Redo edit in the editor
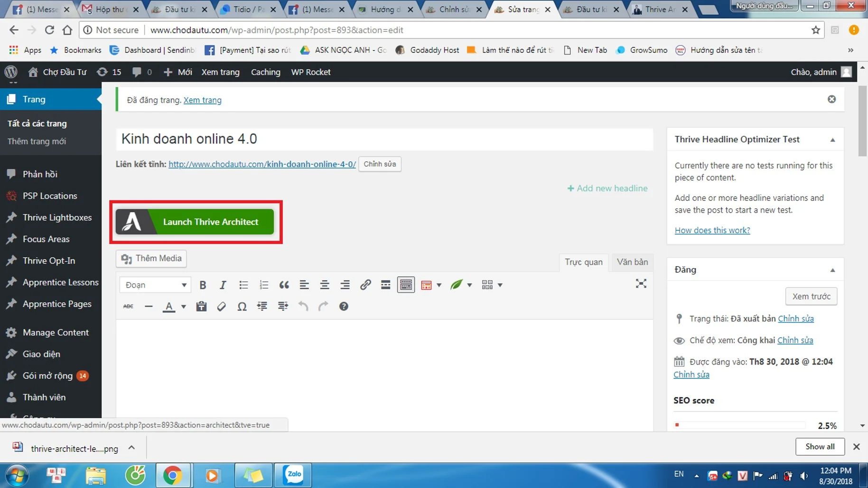The height and width of the screenshot is (488, 868). [x=323, y=306]
